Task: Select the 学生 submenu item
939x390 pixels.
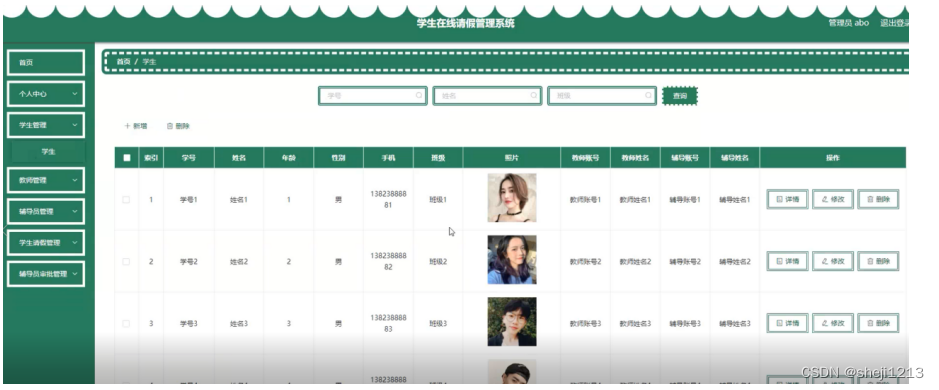Action: click(49, 152)
